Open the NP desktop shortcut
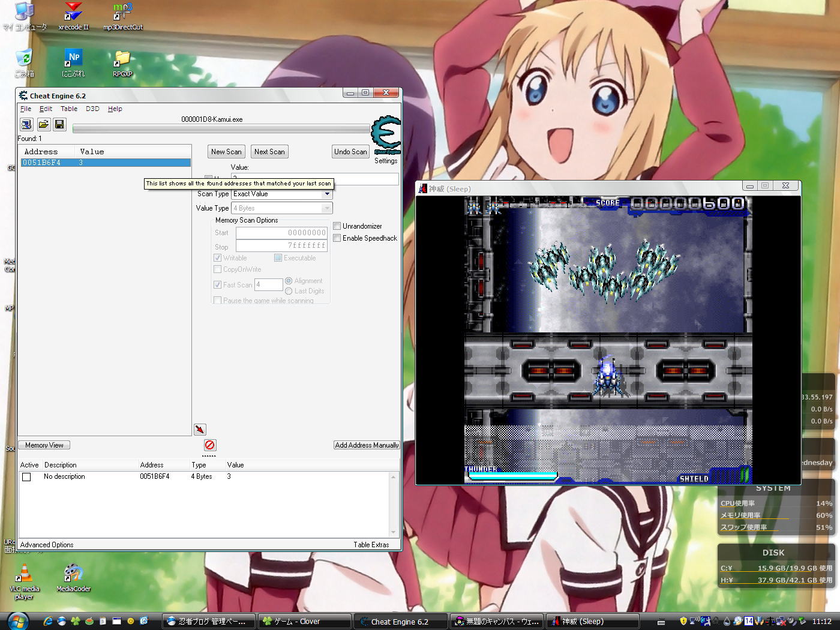The width and height of the screenshot is (840, 630). pos(73,63)
